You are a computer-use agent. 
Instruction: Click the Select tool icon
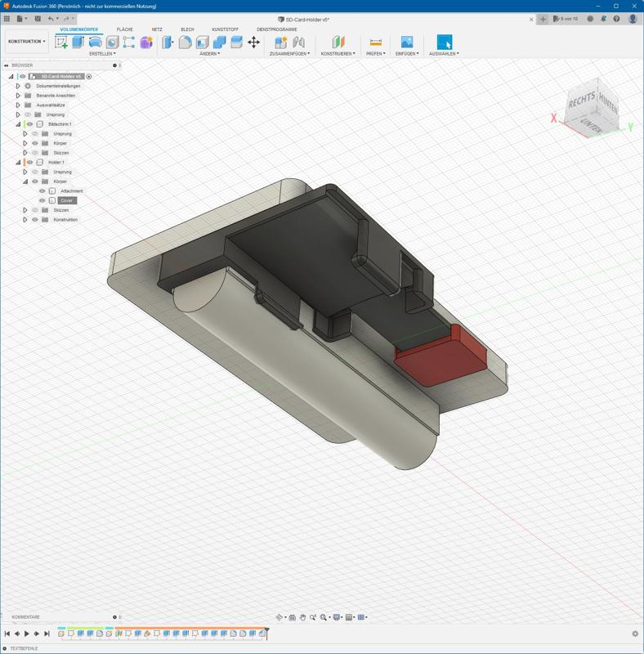pos(445,43)
